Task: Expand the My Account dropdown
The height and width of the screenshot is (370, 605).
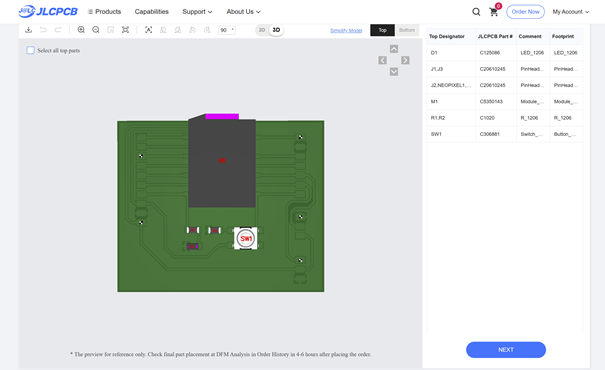Action: [x=571, y=12]
